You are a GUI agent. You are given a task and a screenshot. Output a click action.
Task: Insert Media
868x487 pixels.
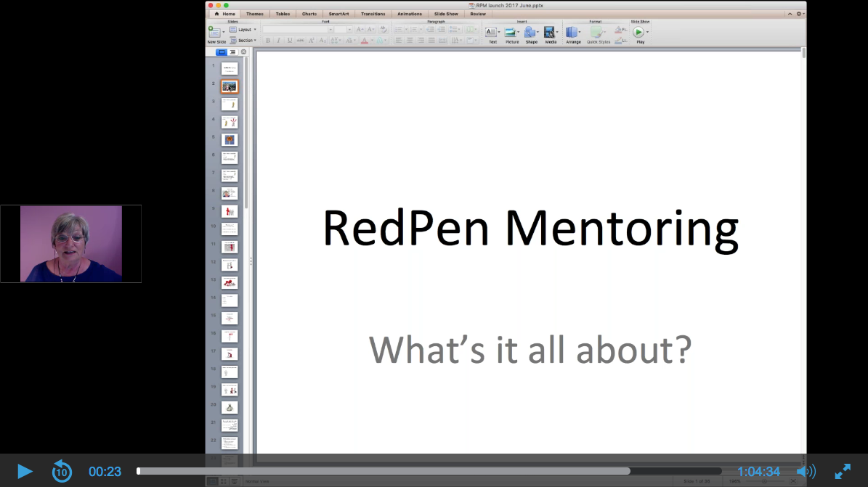(x=551, y=34)
